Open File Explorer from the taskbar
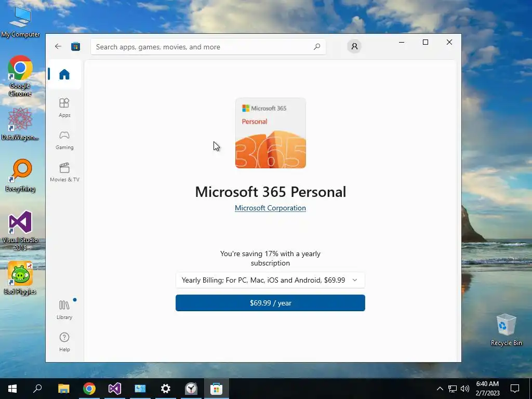532x399 pixels. 63,389
